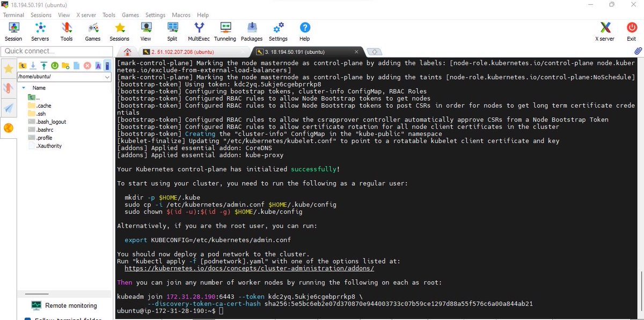This screenshot has height=320, width=644.
Task: Toggle the favorite sessions sidebar star panel
Action: pos(9,69)
